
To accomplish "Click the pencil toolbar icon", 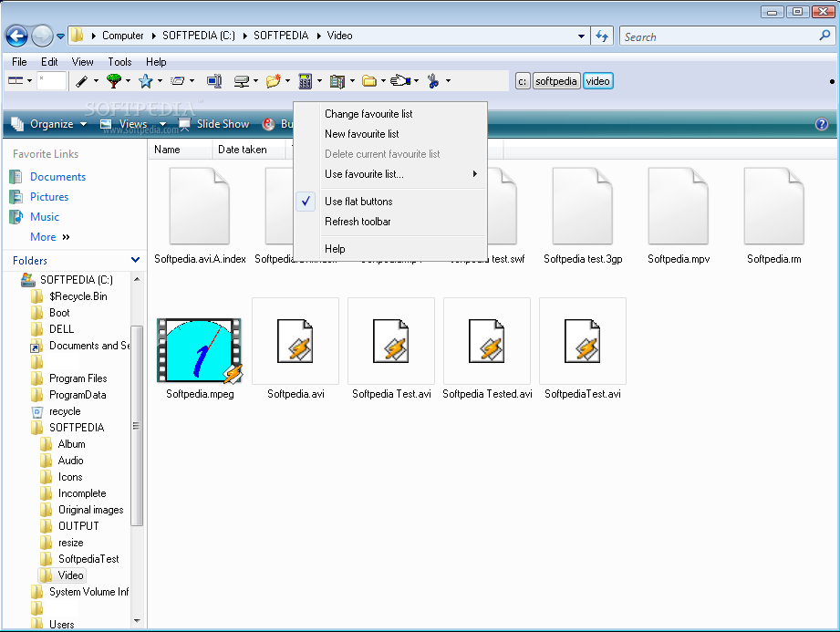I will click(x=81, y=81).
